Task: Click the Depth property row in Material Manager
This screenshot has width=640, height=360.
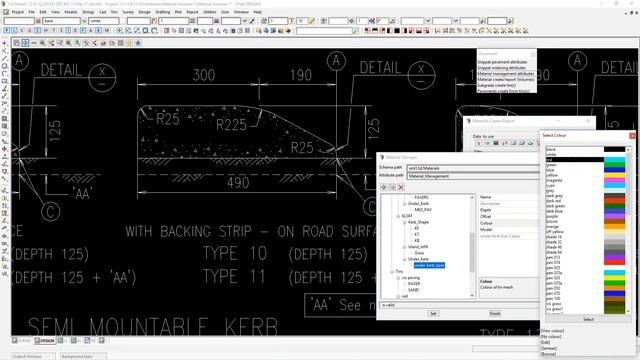Action: point(509,210)
